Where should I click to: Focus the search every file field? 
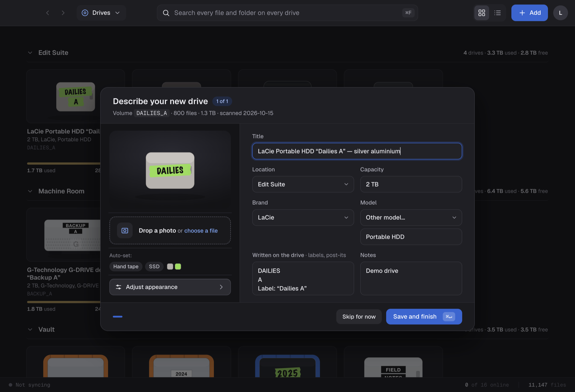pos(287,13)
